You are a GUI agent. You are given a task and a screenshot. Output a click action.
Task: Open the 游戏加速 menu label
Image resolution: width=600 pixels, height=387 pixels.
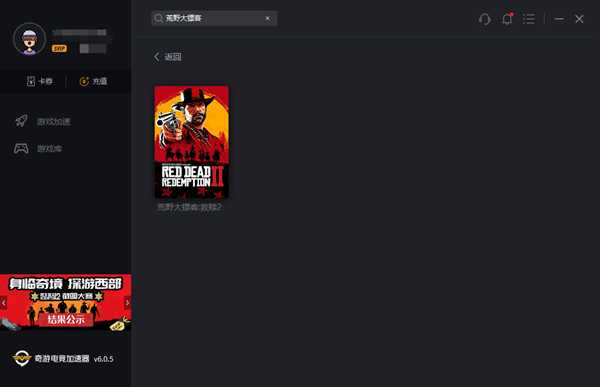[x=54, y=122]
